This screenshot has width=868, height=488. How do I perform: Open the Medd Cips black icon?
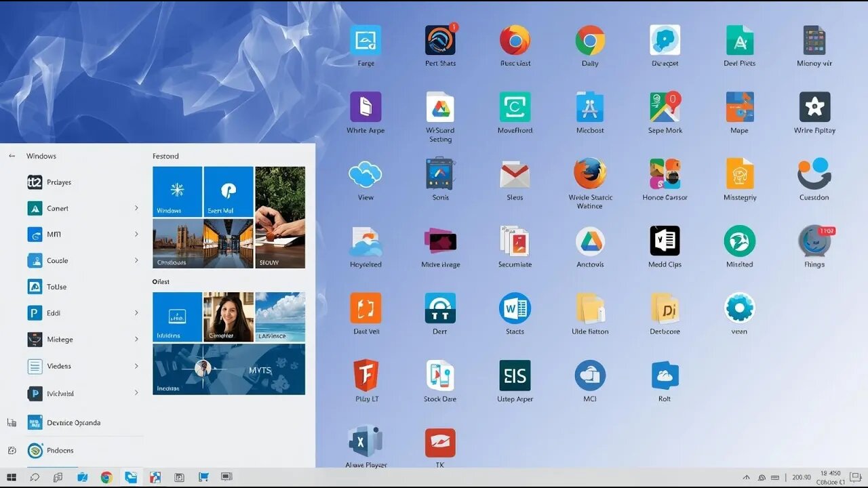tap(665, 241)
